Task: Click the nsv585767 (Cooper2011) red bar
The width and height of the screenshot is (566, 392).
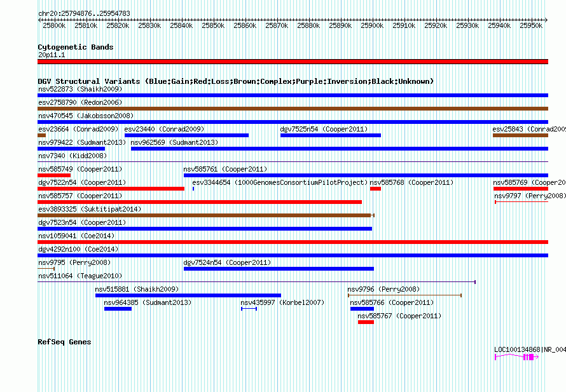Action: tap(366, 322)
